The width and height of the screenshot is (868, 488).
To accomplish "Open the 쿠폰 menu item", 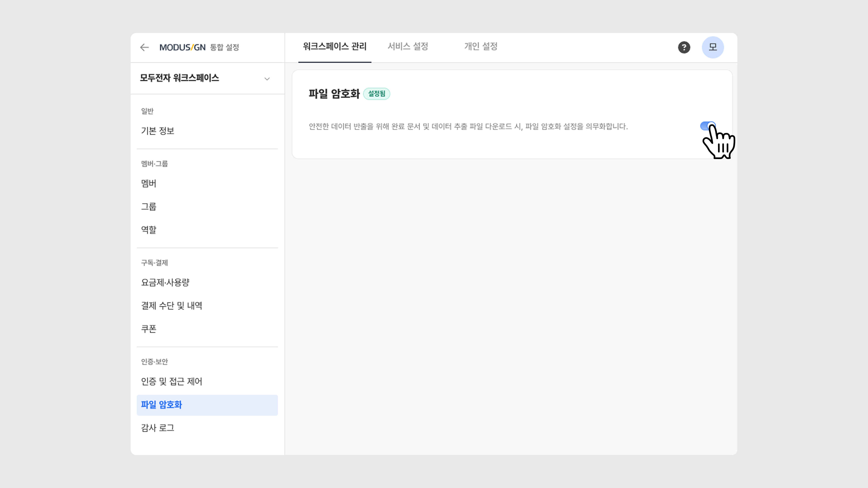I will [149, 329].
